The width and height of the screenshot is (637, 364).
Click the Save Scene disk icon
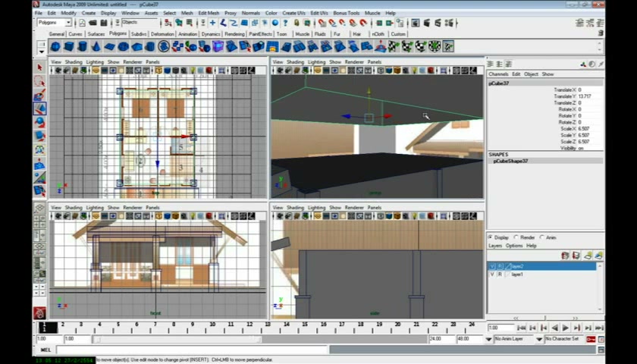104,23
